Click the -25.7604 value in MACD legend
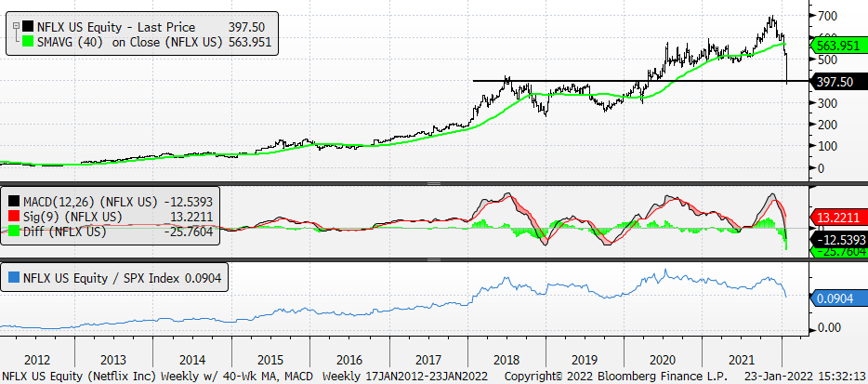The width and height of the screenshot is (868, 384). point(189,232)
